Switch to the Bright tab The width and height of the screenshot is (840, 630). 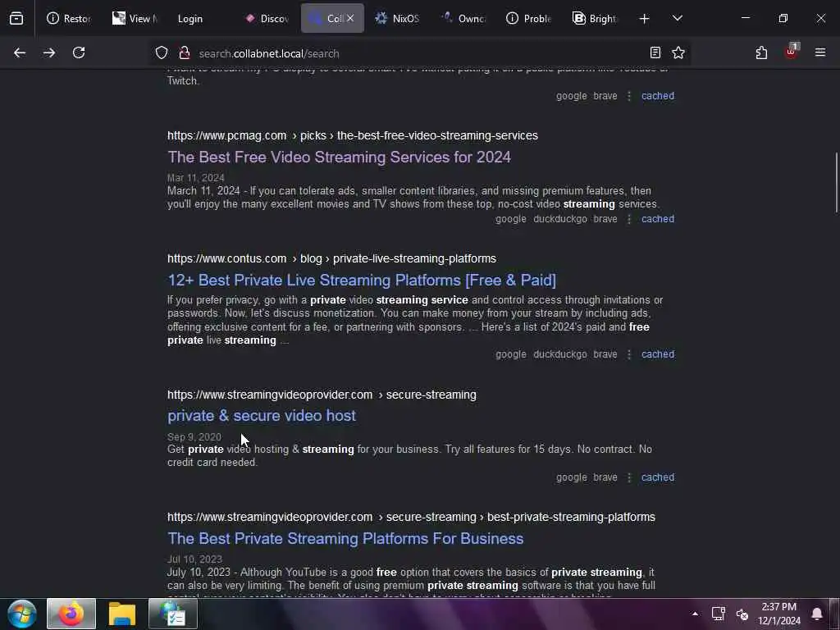point(596,19)
